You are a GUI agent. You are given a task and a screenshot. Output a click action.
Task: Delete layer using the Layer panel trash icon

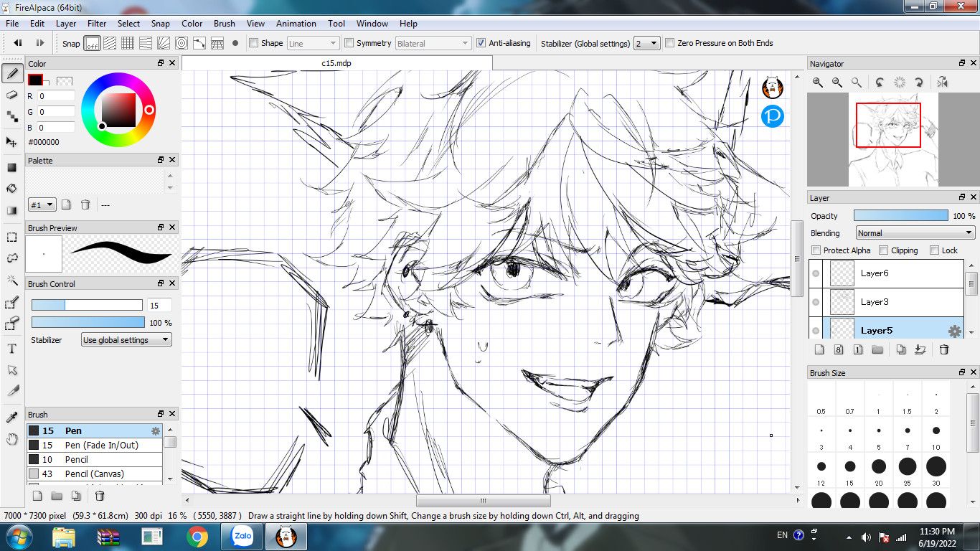click(x=944, y=350)
